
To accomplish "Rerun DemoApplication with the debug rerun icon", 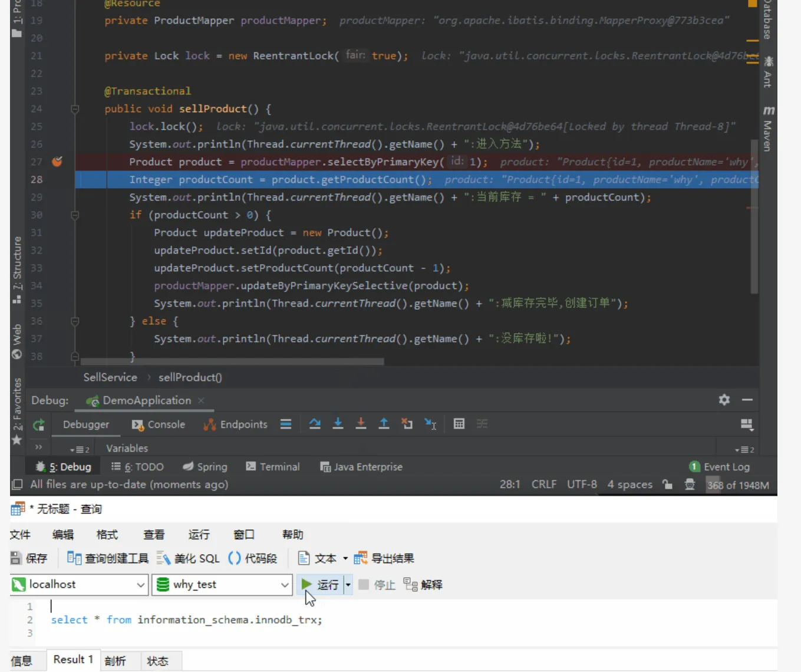I will [39, 424].
